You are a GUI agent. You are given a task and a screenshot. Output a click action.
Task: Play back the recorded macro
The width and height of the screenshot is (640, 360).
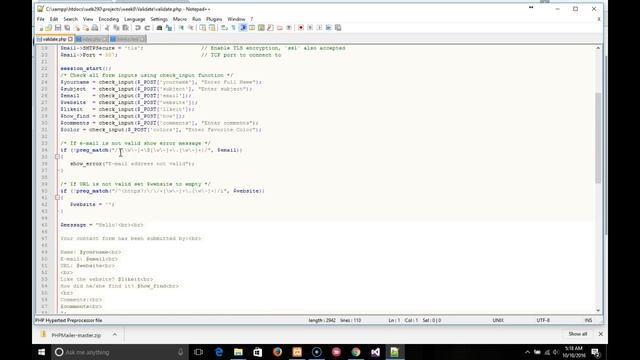pyautogui.click(x=319, y=28)
